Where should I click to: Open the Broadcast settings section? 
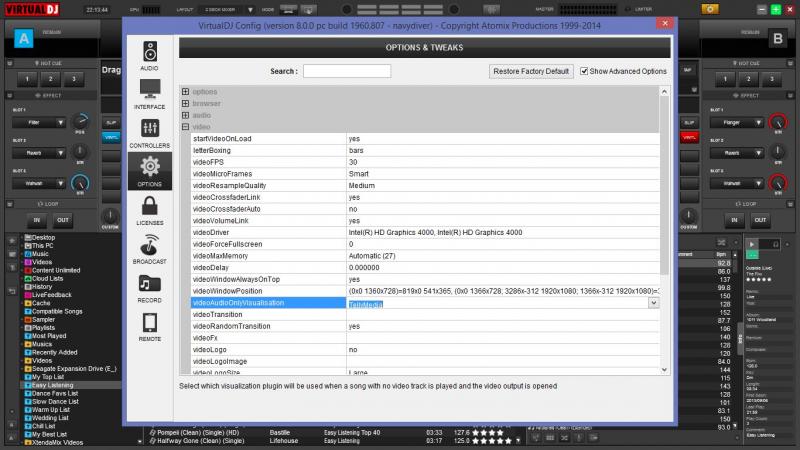pyautogui.click(x=149, y=249)
